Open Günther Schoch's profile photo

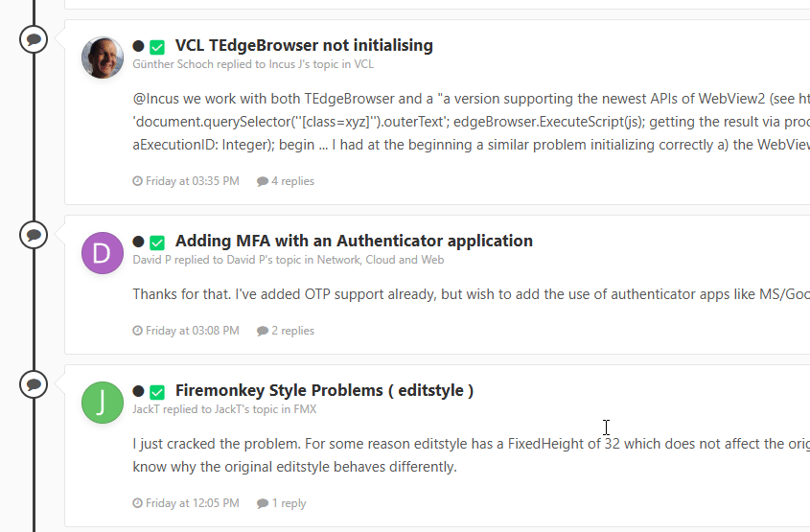[x=103, y=58]
